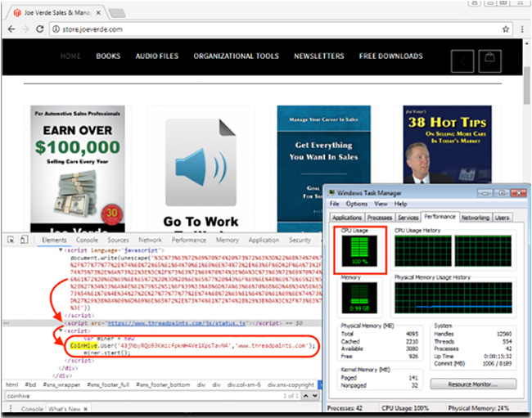The height and width of the screenshot is (418, 532).
Task: Click the shopping bag cart icon
Action: tap(489, 61)
